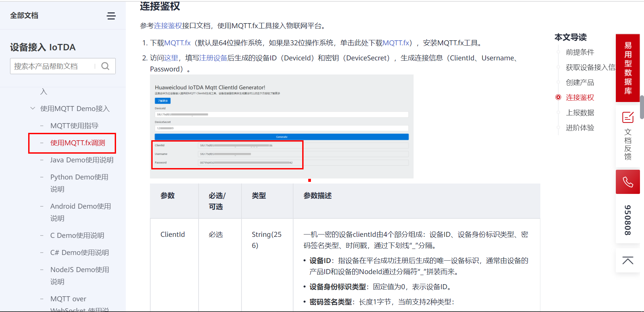Click the page vertical scrollbar thumb

642,107
